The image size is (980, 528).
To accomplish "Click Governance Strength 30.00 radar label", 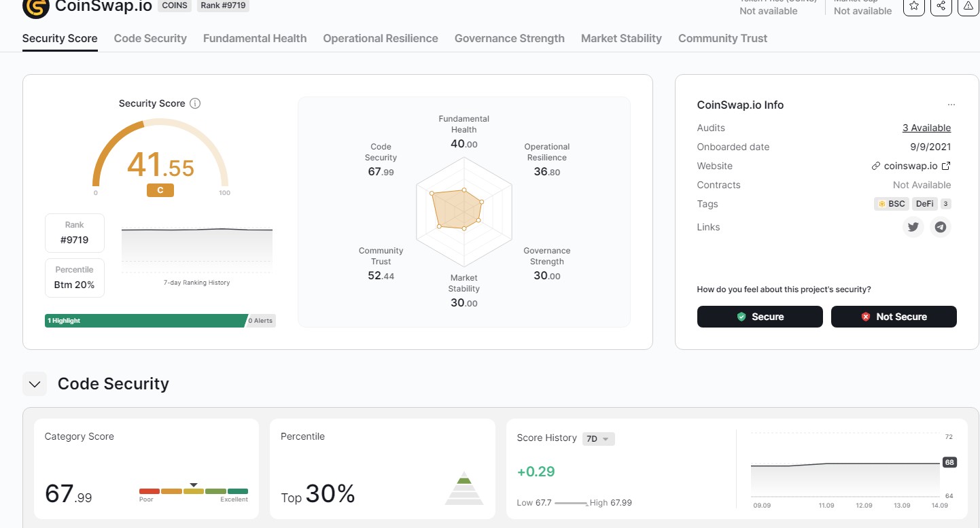I will click(547, 264).
